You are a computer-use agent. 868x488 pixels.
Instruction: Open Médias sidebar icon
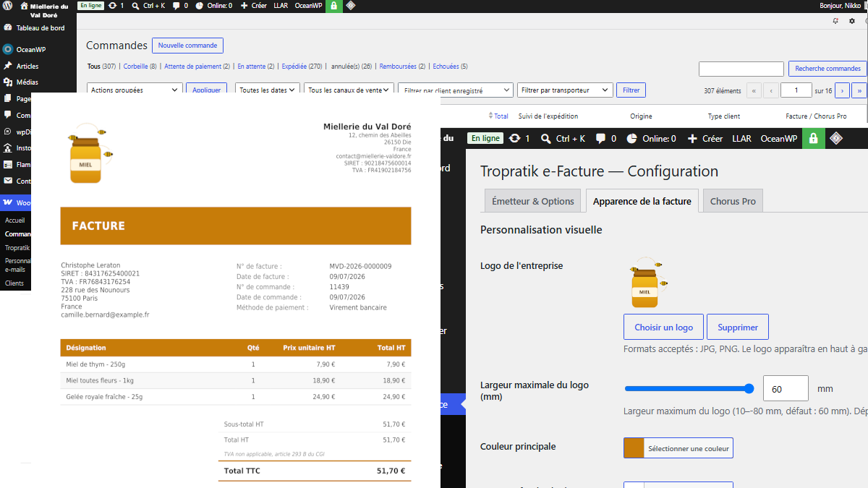pyautogui.click(x=8, y=82)
